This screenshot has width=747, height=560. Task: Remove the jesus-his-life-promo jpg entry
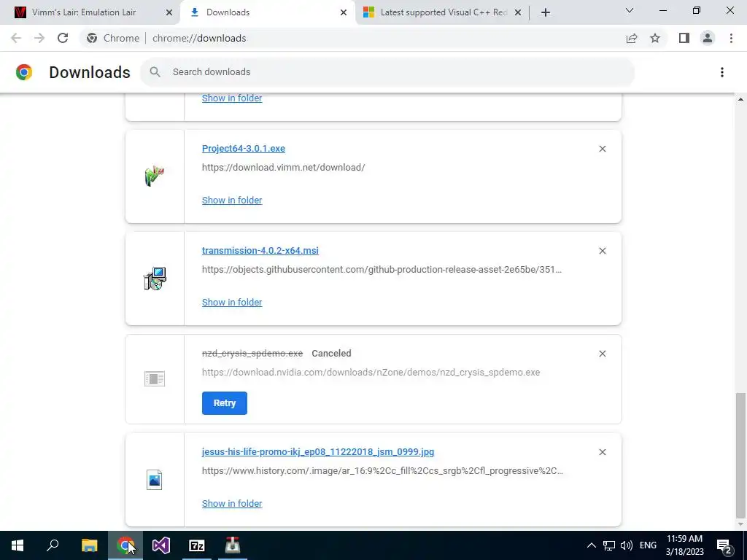tap(602, 452)
